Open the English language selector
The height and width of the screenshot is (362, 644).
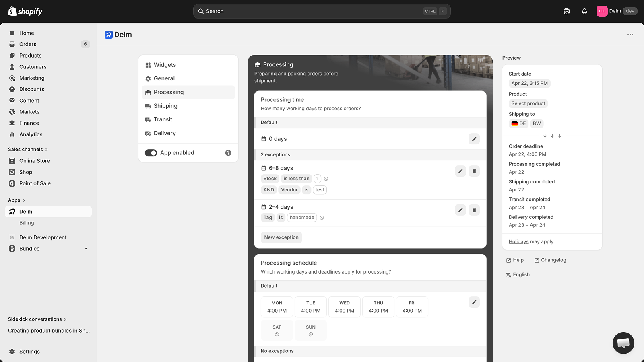coord(518,275)
